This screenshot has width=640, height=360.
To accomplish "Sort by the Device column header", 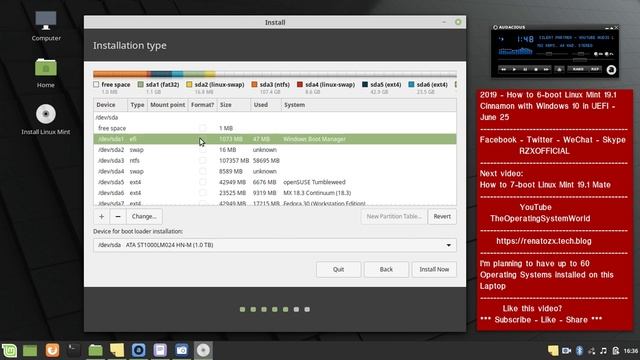I will click(x=110, y=105).
